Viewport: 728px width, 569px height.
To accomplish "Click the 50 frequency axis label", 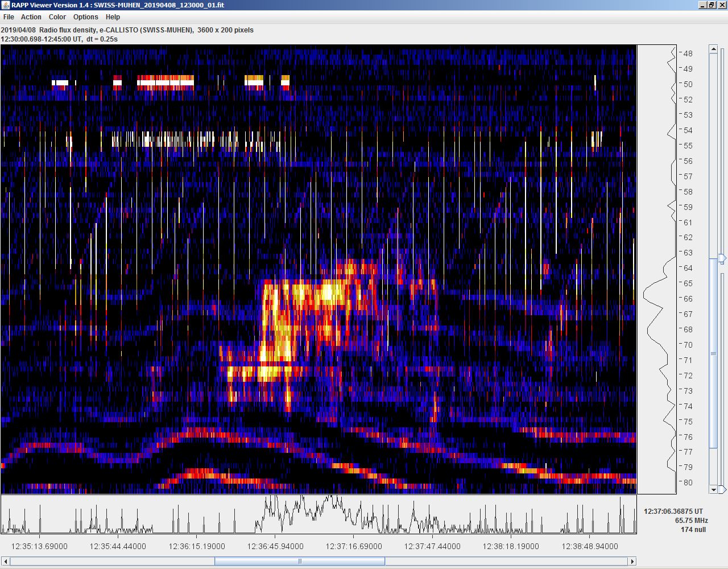I will click(x=688, y=84).
